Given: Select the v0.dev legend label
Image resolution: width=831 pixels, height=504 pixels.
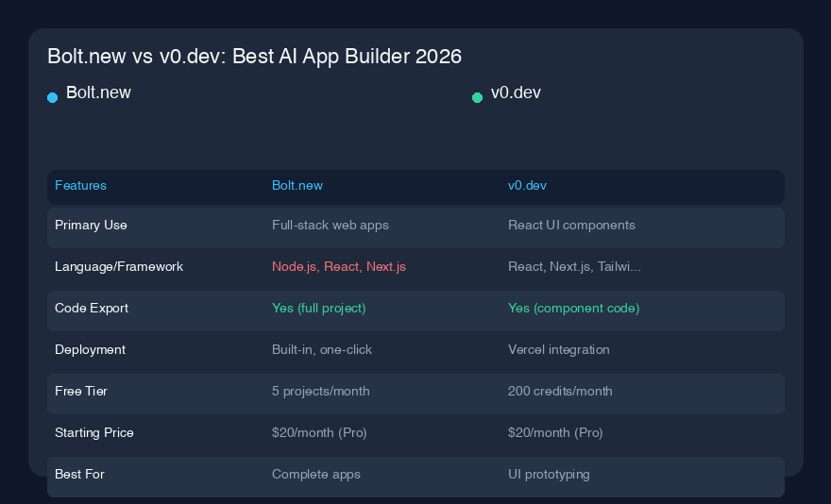Looking at the screenshot, I should 516,92.
